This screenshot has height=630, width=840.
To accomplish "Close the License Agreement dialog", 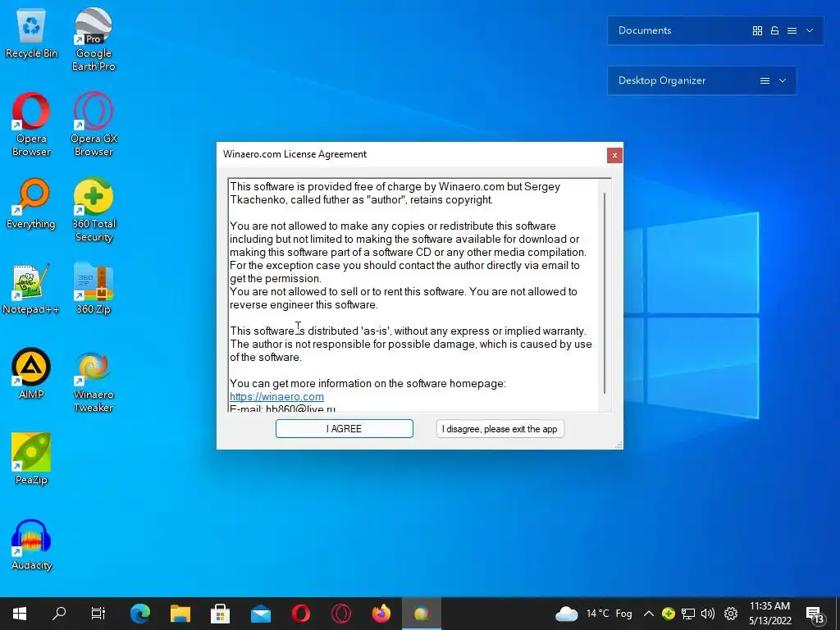I will coord(614,155).
